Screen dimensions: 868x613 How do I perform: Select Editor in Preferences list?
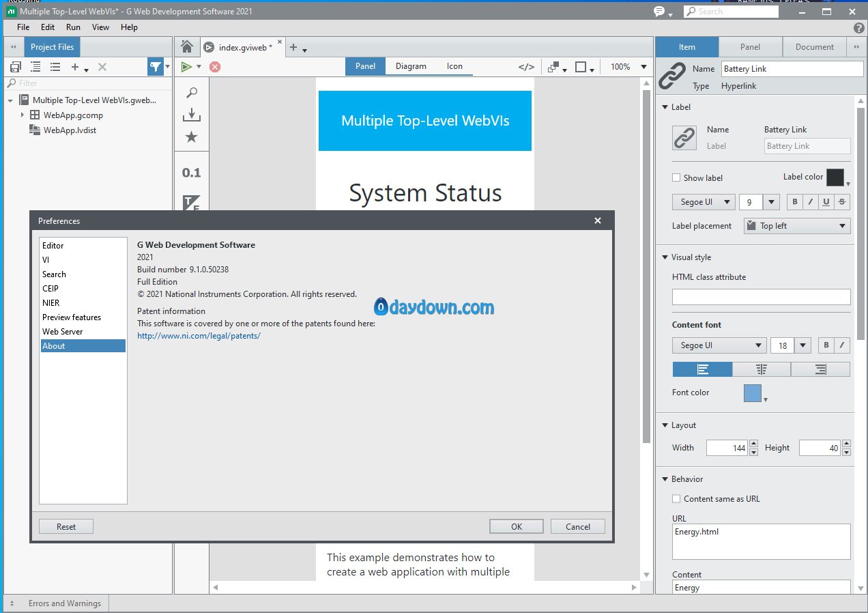tap(83, 246)
